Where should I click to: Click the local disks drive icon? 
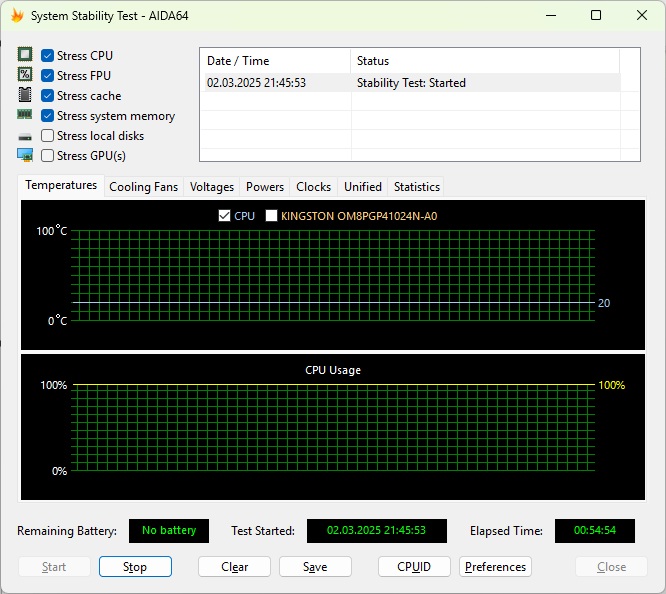tap(25, 136)
